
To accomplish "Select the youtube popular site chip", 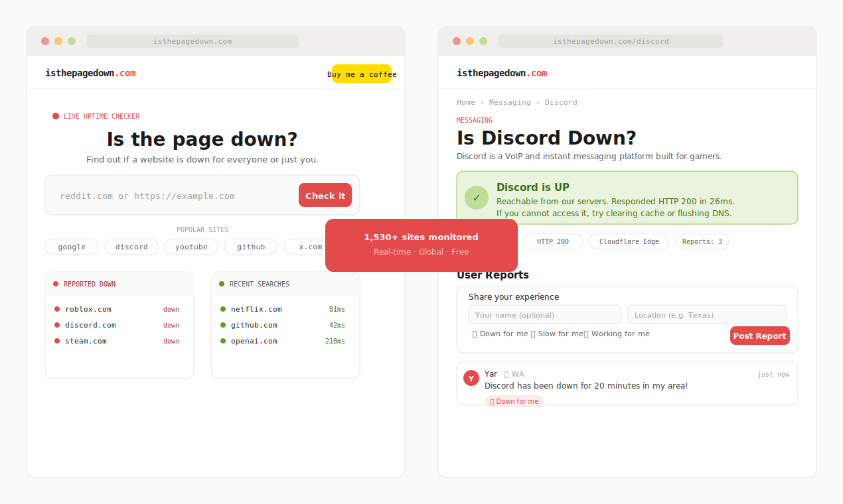I will 191,247.
